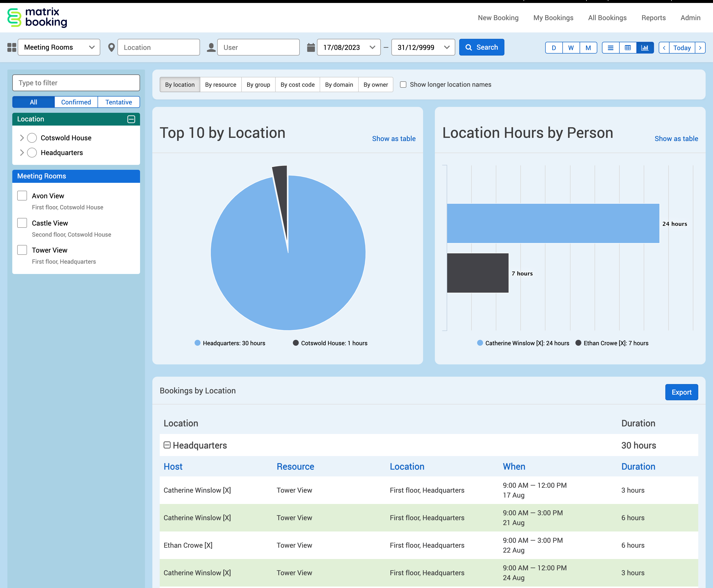Switch to the By resource tab
Viewport: 713px width, 588px height.
(220, 85)
